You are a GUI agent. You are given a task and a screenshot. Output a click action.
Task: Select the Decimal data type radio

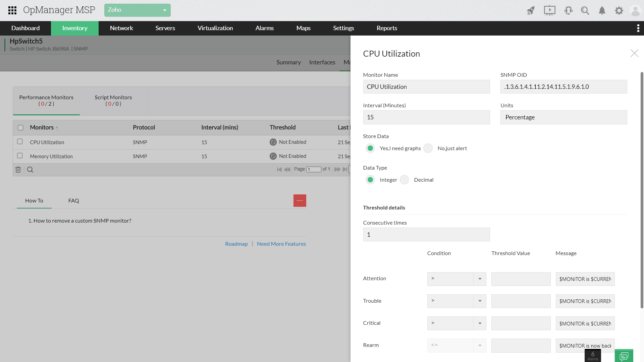click(405, 180)
